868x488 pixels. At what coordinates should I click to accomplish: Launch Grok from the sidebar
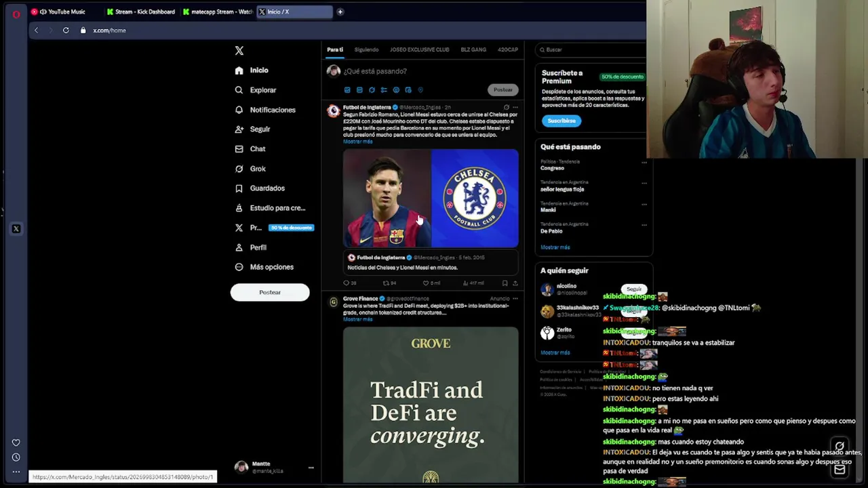click(x=250, y=169)
